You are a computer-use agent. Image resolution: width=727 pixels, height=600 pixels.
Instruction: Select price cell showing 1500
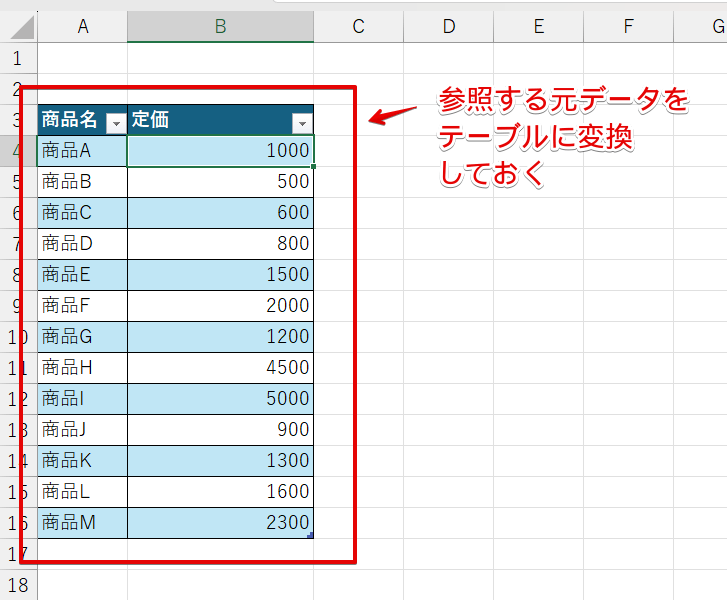click(x=221, y=275)
